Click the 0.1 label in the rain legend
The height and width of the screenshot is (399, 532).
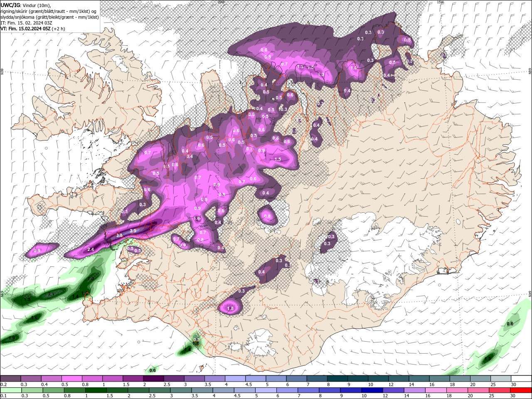point(4,396)
